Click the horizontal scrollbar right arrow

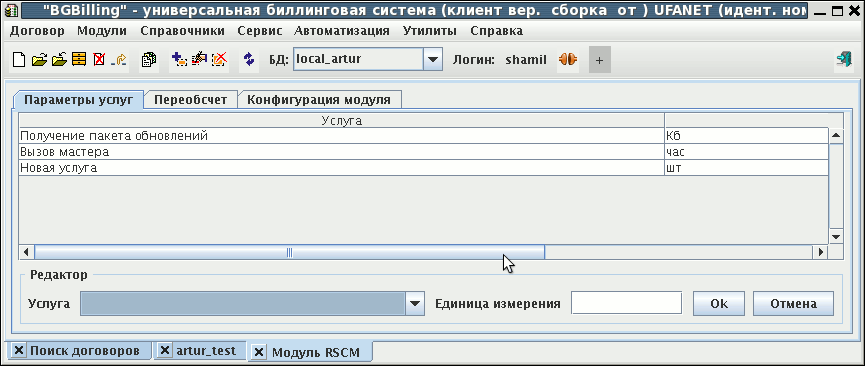(821, 252)
